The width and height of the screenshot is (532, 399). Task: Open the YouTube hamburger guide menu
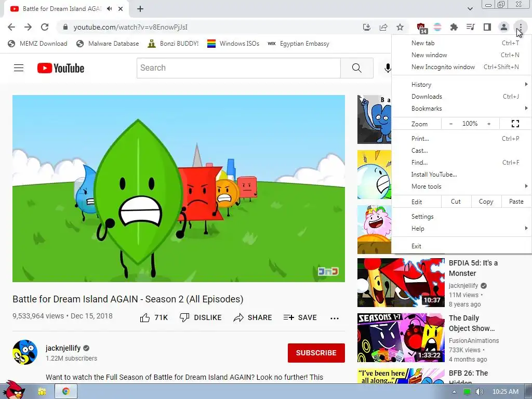[x=19, y=68]
